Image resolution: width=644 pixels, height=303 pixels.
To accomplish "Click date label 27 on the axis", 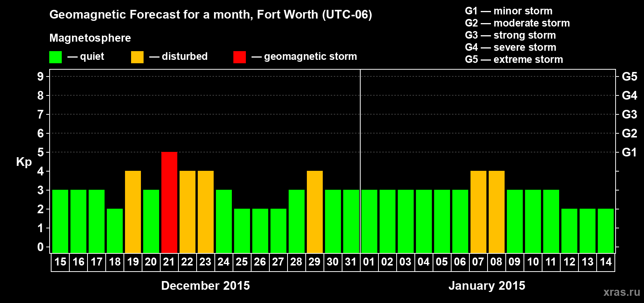I will tap(278, 262).
